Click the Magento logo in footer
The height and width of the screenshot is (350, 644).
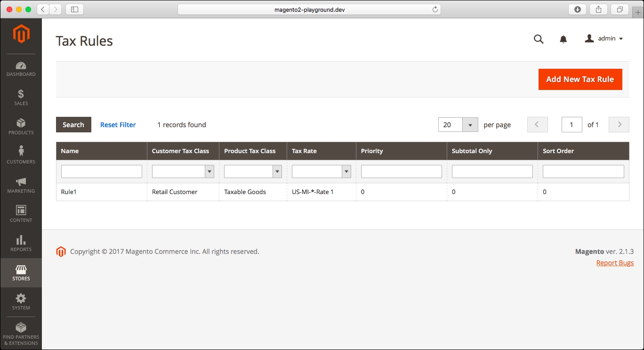coord(61,252)
